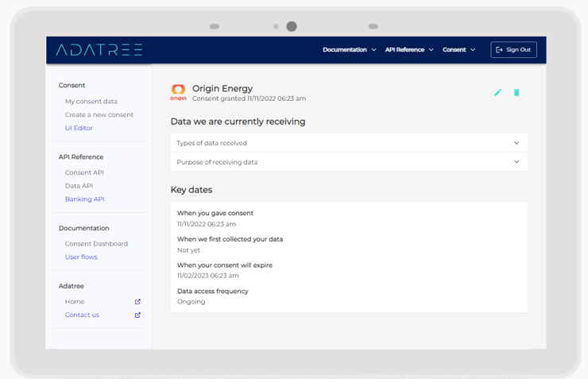
Task: Click the Adatree logo in header
Action: coord(99,50)
